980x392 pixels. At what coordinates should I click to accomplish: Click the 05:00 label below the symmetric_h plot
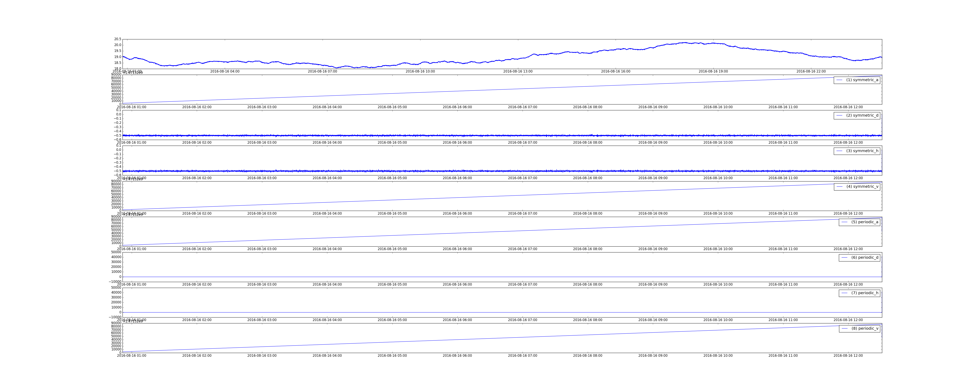[392, 178]
